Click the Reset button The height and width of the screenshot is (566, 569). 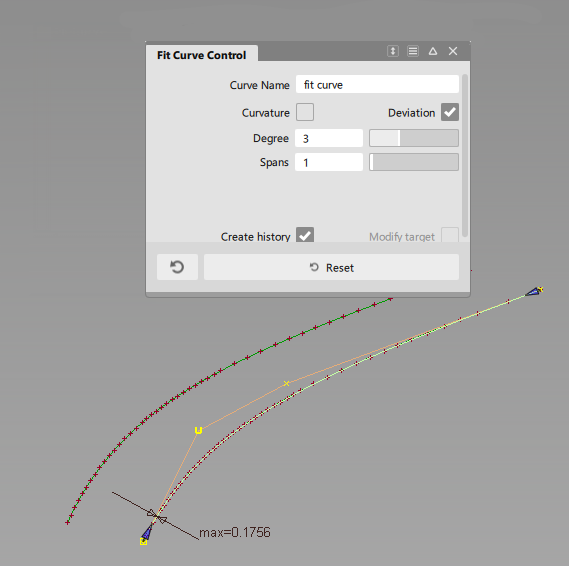click(x=332, y=267)
